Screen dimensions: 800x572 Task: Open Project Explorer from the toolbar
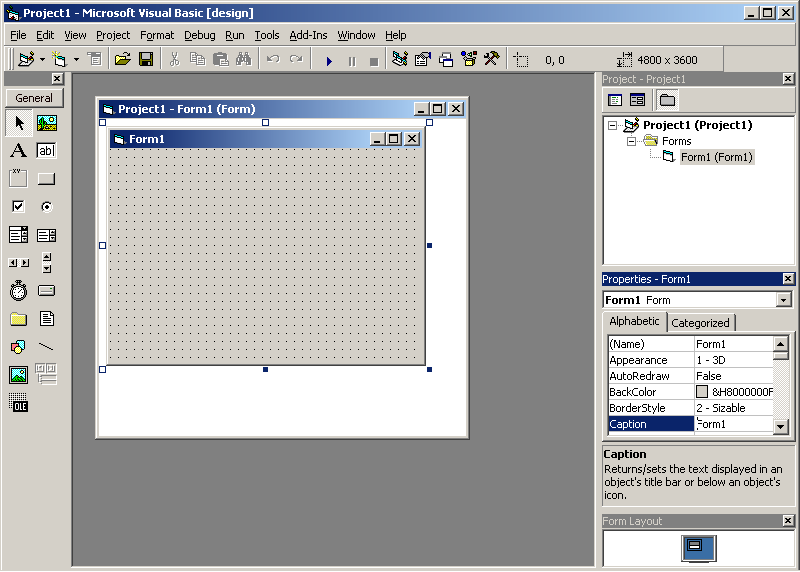point(400,59)
